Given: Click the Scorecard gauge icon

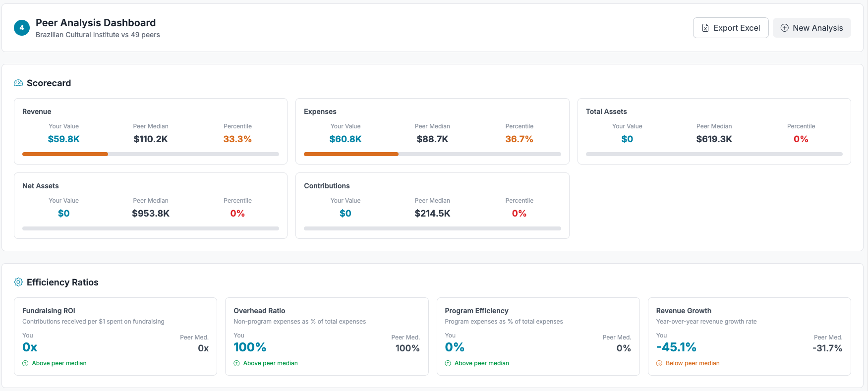Looking at the screenshot, I should tap(18, 83).
